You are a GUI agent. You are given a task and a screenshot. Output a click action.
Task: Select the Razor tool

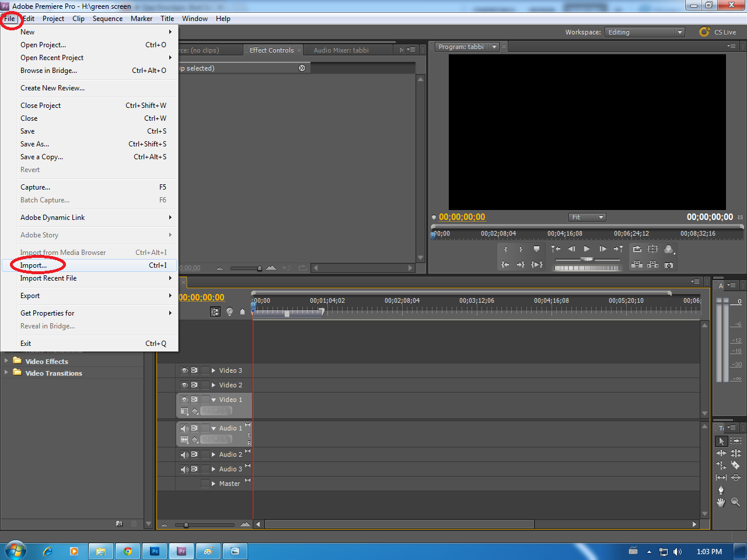click(736, 466)
